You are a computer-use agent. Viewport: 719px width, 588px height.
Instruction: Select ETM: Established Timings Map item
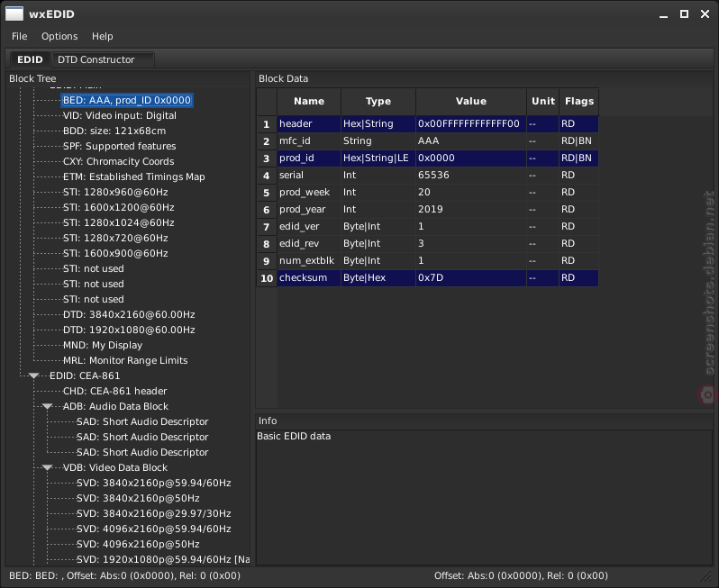tap(134, 176)
